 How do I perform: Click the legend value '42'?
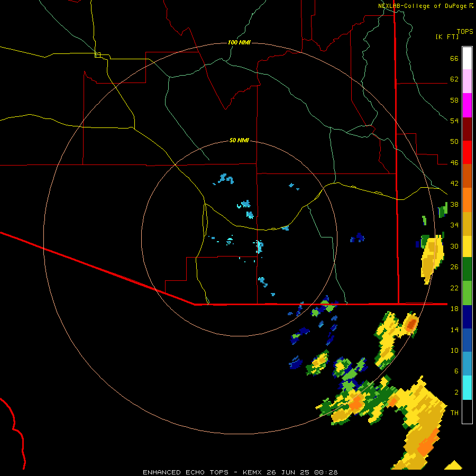(x=454, y=184)
